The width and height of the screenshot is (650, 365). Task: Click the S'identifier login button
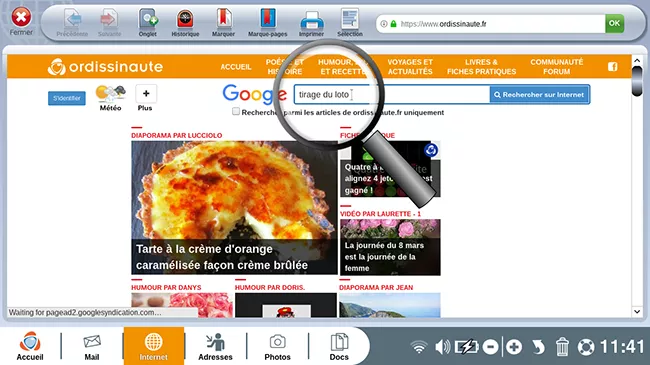(x=67, y=98)
